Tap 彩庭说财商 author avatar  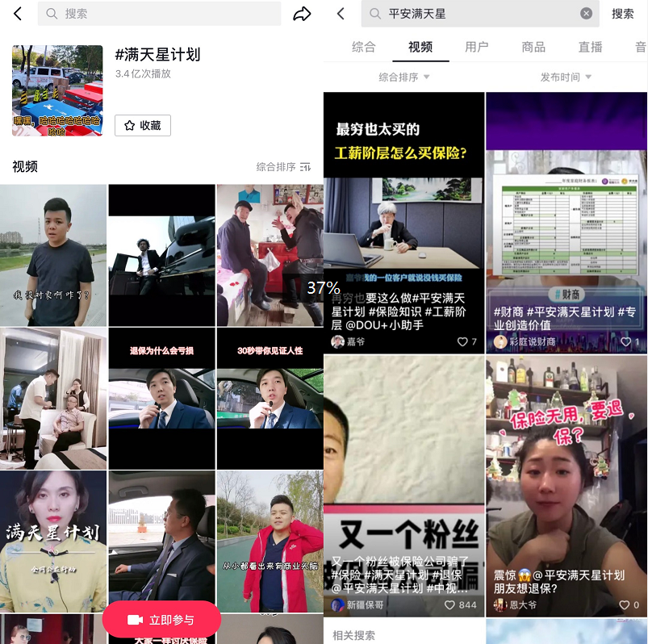coord(500,341)
